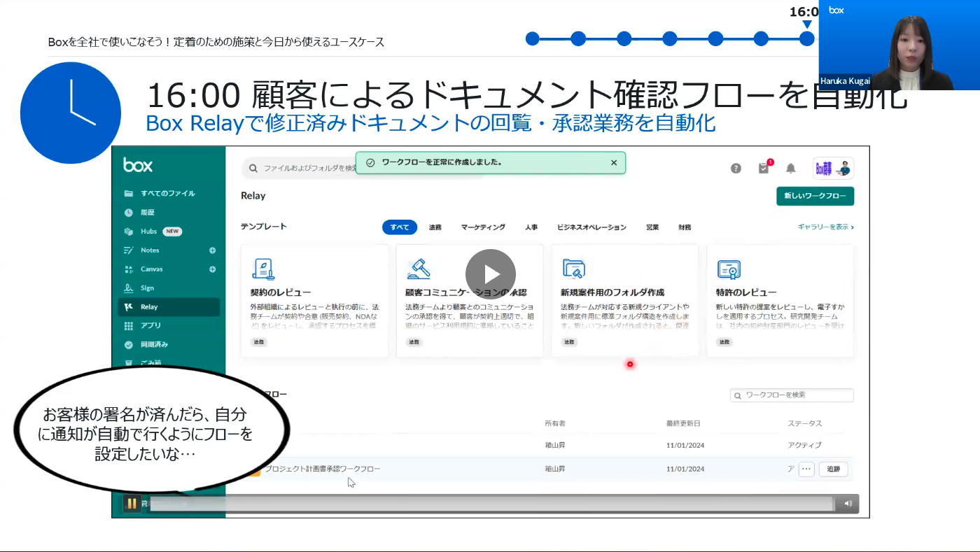Click the help question mark icon
This screenshot has width=980, height=552.
736,169
